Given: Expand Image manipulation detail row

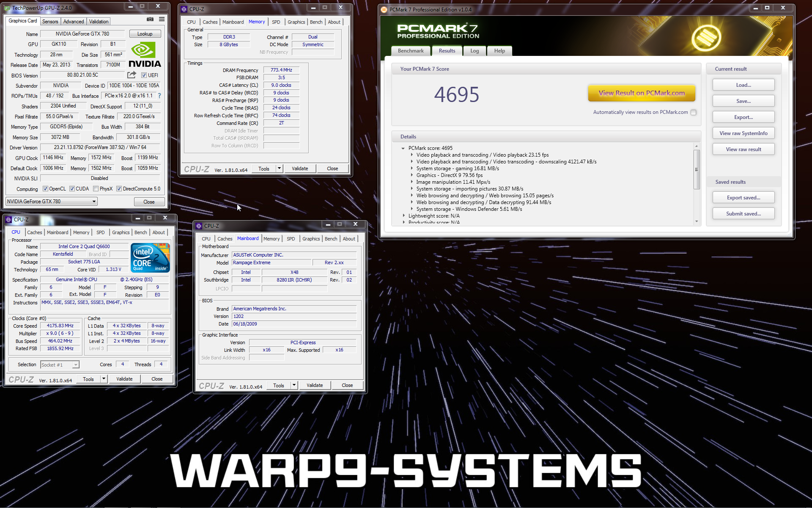Looking at the screenshot, I should (411, 182).
